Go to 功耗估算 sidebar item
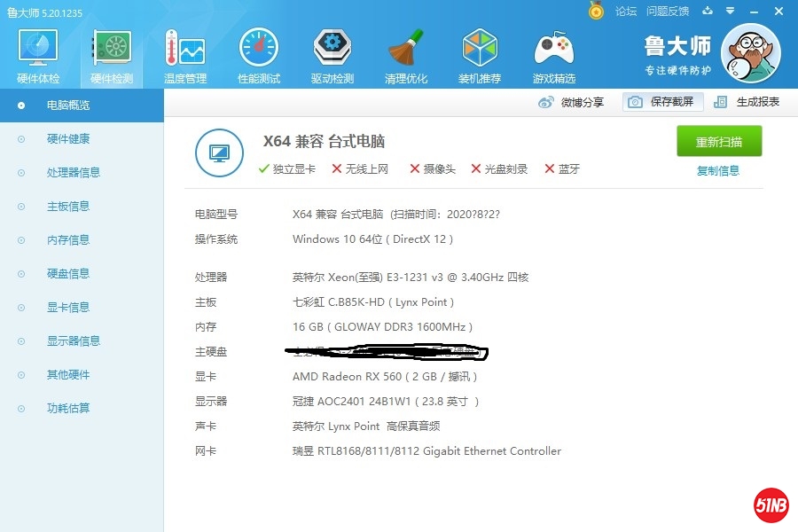Image resolution: width=798 pixels, height=532 pixels. (68, 409)
